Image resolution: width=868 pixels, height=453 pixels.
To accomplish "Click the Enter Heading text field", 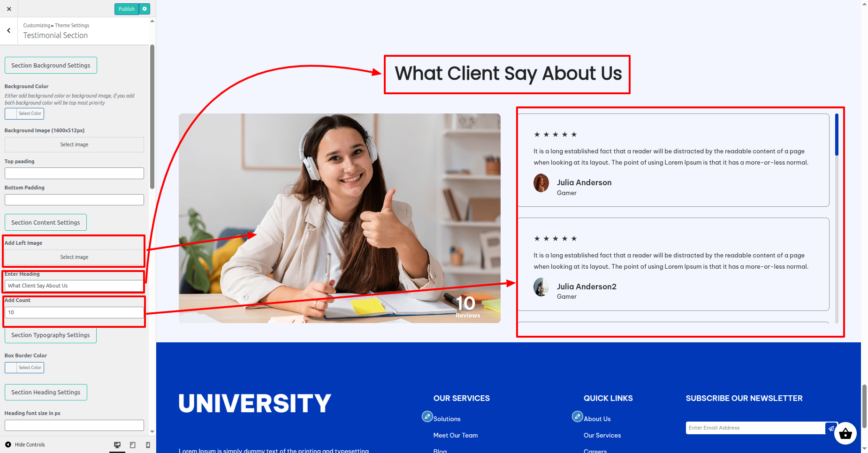I will 74,286.
